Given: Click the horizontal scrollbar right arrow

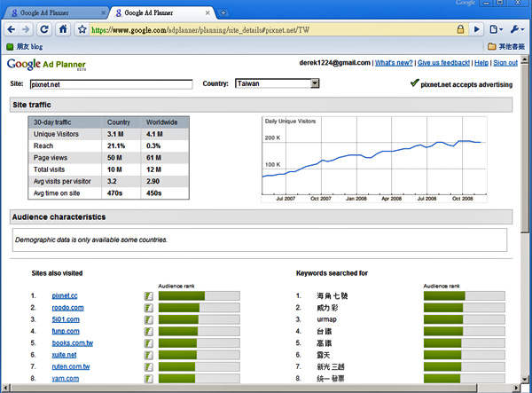Looking at the screenshot, I should 516,388.
